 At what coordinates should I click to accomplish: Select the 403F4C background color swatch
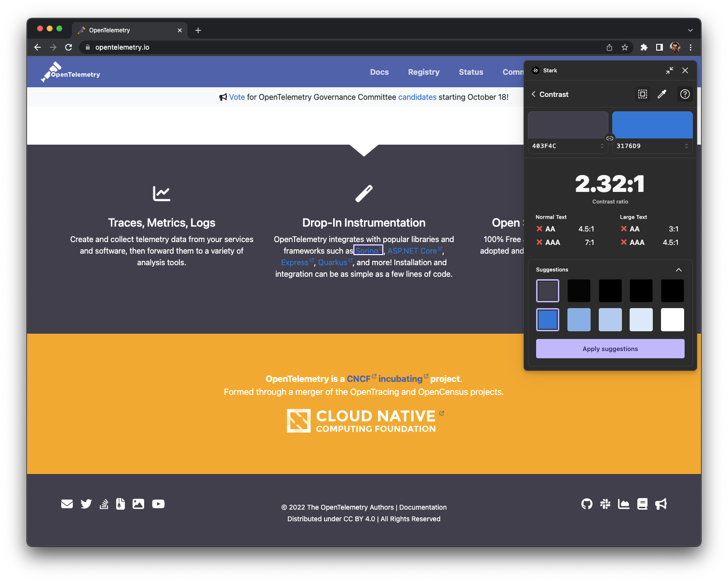coord(568,125)
